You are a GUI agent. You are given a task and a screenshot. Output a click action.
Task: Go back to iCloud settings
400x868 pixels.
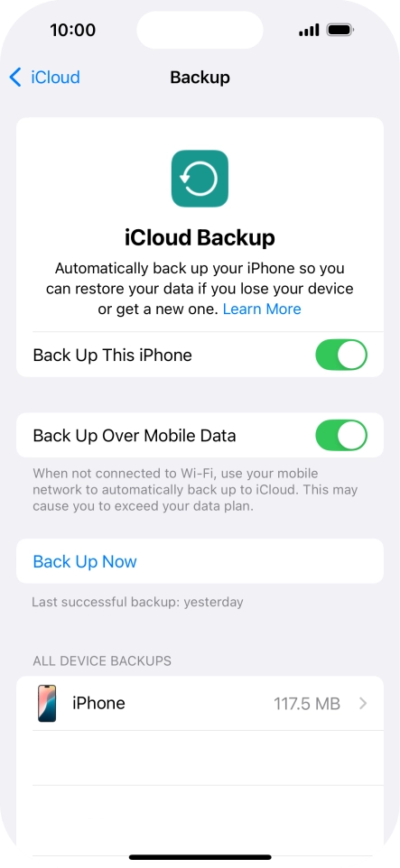pyautogui.click(x=45, y=77)
